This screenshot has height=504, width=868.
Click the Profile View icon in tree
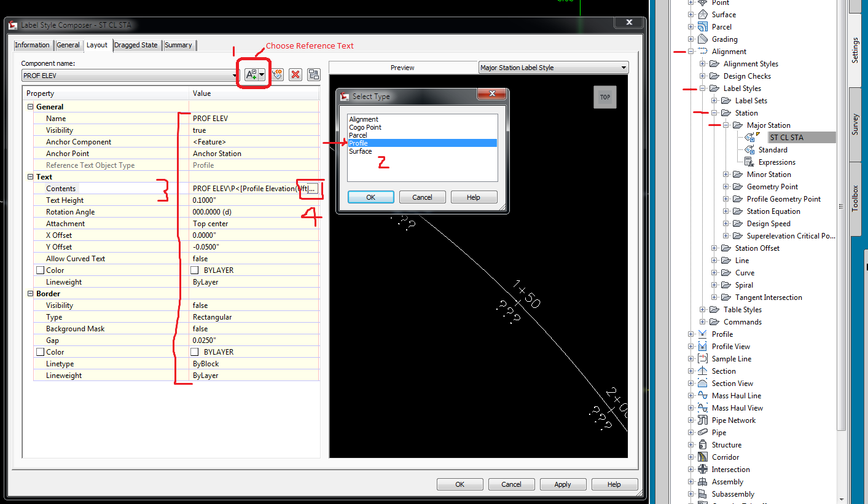(703, 346)
